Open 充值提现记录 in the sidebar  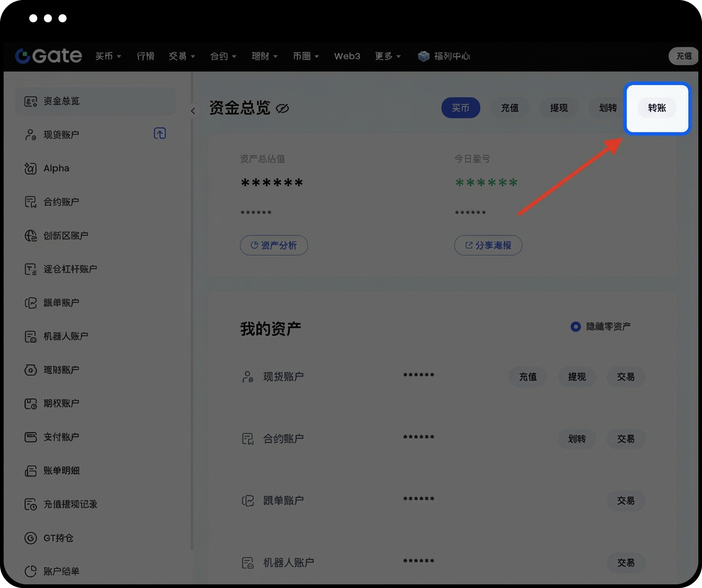click(70, 504)
